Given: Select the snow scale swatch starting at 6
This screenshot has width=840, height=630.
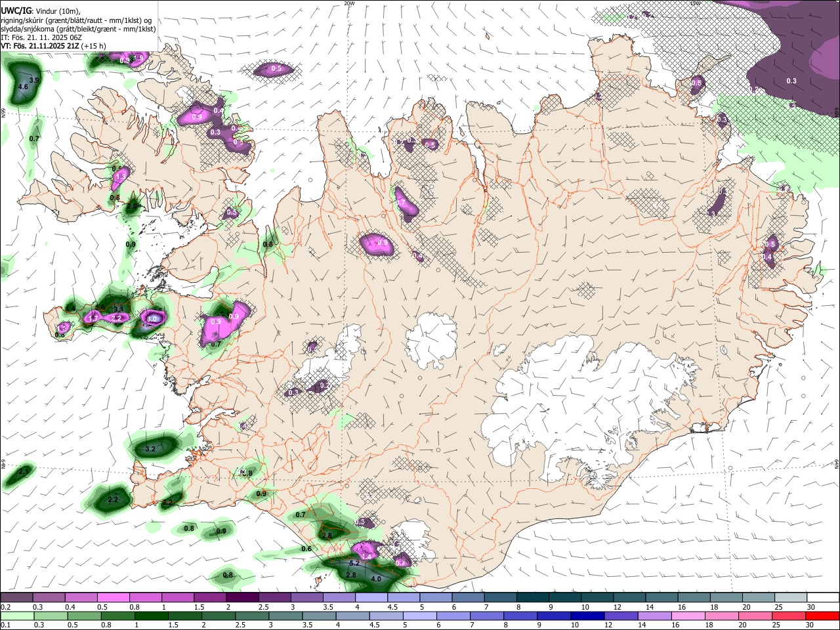Looking at the screenshot, I should tap(467, 597).
